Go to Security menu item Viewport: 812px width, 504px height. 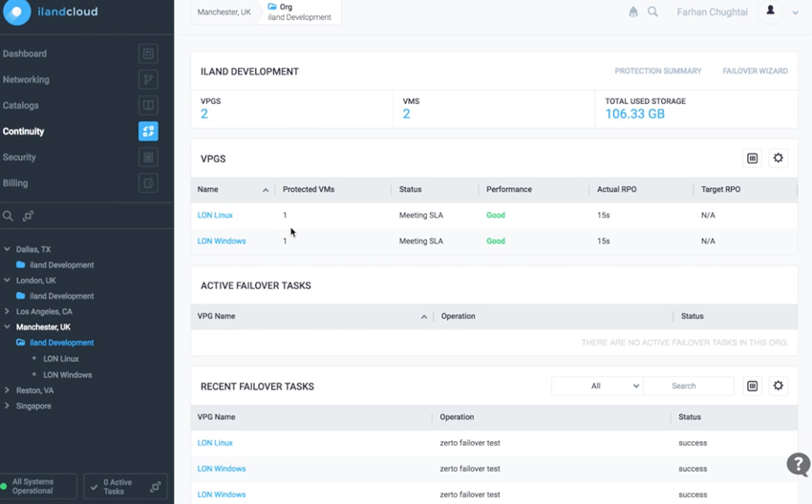tap(19, 157)
